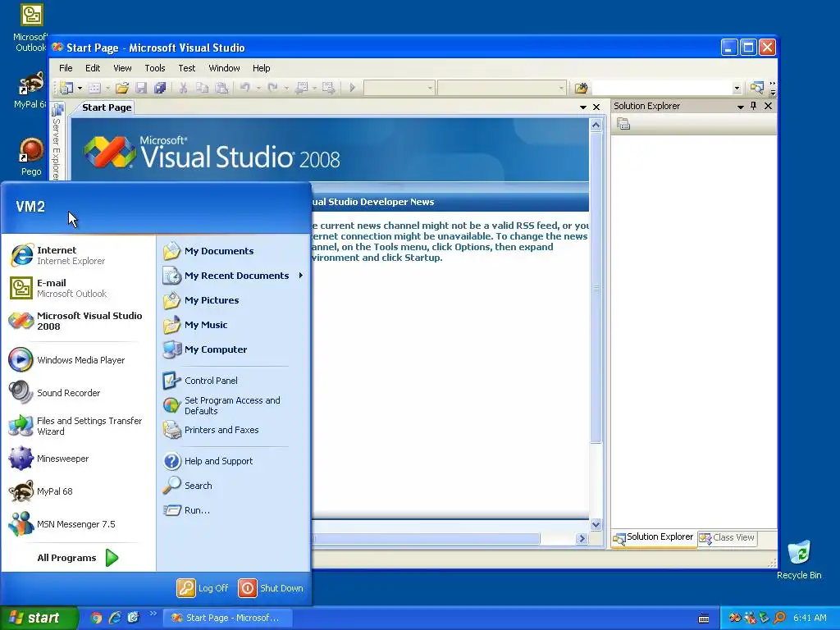Click the Paste toolbar icon
This screenshot has width=840, height=630.
[x=221, y=87]
